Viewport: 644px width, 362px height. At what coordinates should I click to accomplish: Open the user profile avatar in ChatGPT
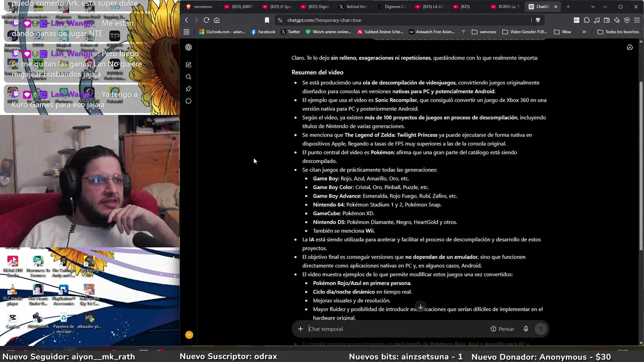click(189, 335)
